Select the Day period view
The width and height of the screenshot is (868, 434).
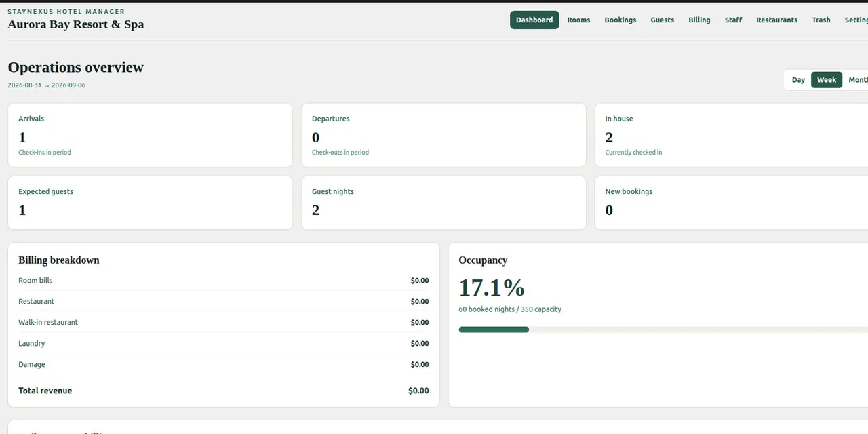click(798, 80)
